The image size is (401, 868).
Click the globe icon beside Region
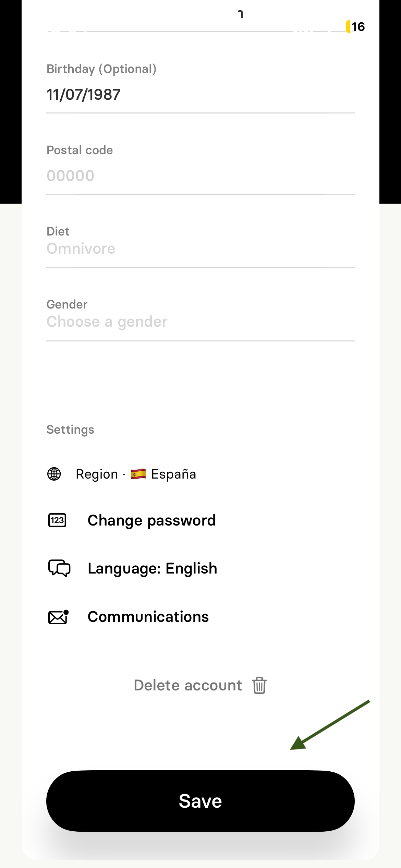coord(54,474)
